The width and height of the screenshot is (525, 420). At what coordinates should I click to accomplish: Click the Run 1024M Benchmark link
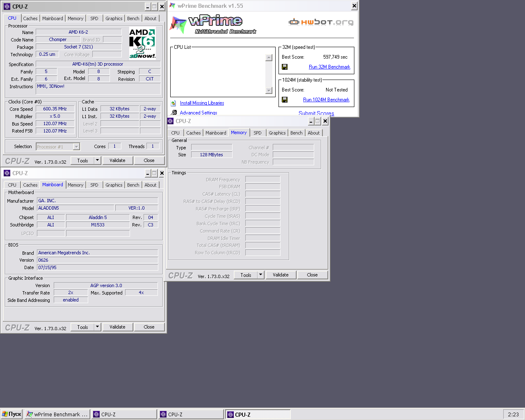tap(326, 100)
